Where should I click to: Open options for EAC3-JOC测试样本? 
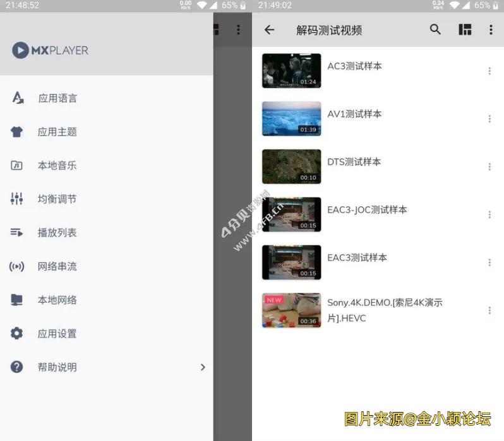[x=489, y=215]
